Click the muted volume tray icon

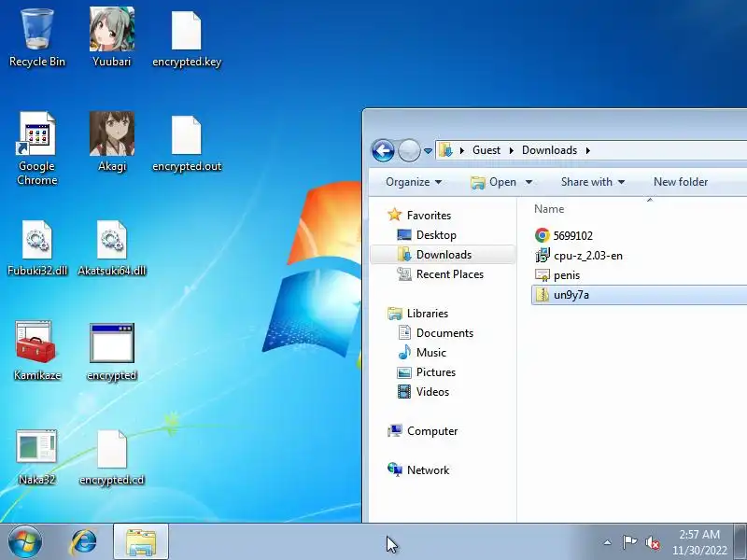652,542
